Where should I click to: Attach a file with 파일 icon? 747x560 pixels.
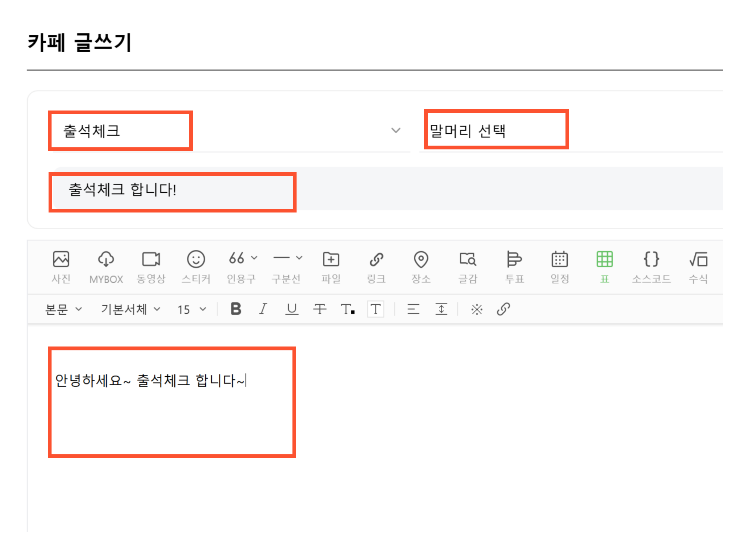pyautogui.click(x=331, y=267)
